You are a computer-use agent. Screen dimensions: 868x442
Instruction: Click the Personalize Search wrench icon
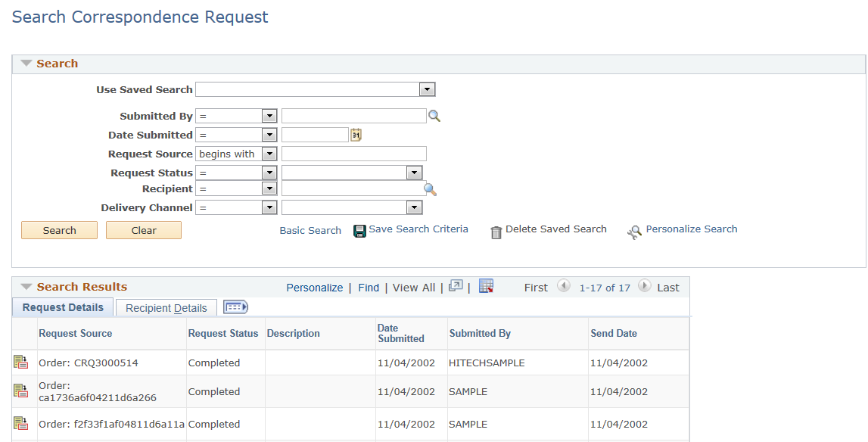pos(634,232)
